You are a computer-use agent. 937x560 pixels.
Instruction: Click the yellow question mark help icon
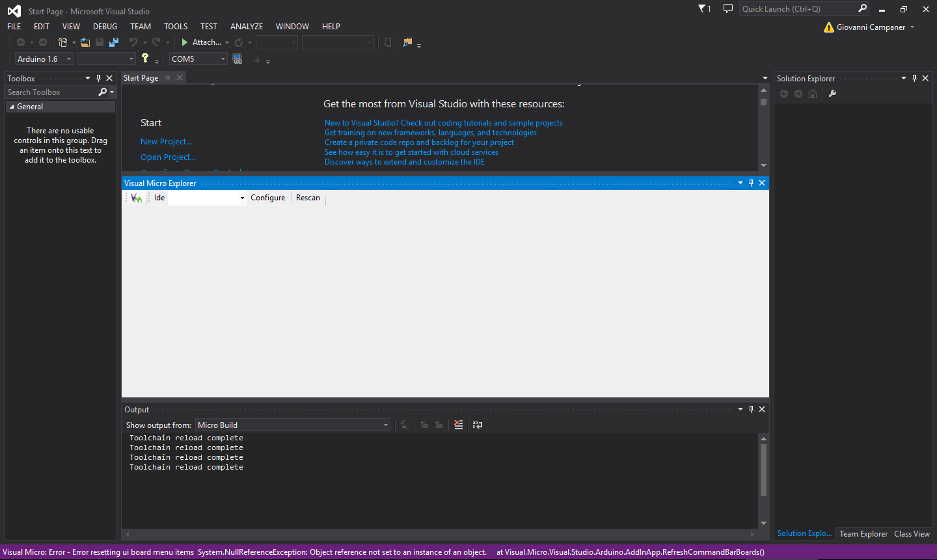click(x=145, y=59)
